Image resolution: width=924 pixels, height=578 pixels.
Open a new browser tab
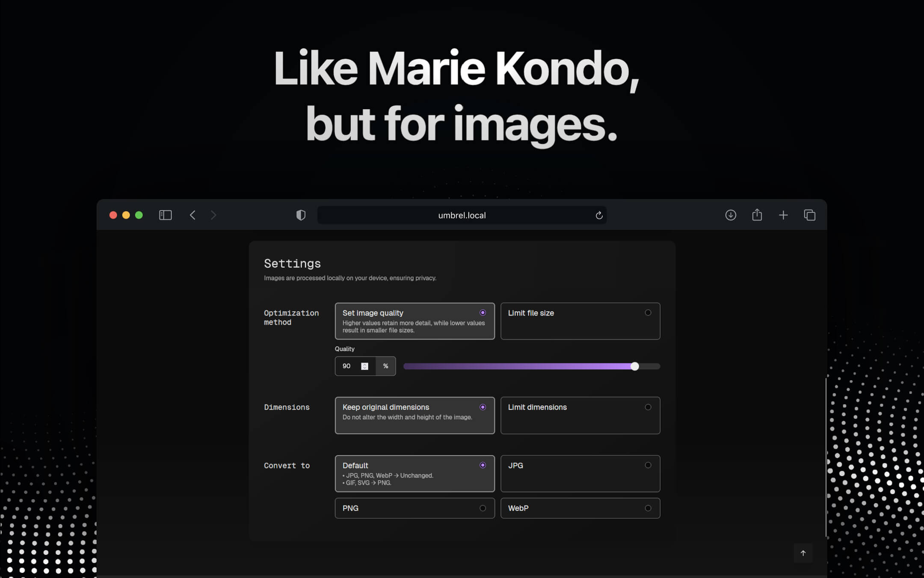pyautogui.click(x=783, y=215)
